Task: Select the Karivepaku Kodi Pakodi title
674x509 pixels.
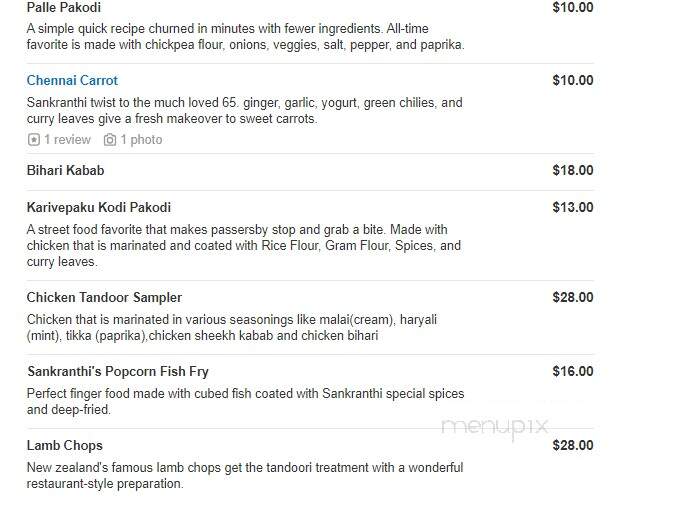Action: [x=99, y=207]
